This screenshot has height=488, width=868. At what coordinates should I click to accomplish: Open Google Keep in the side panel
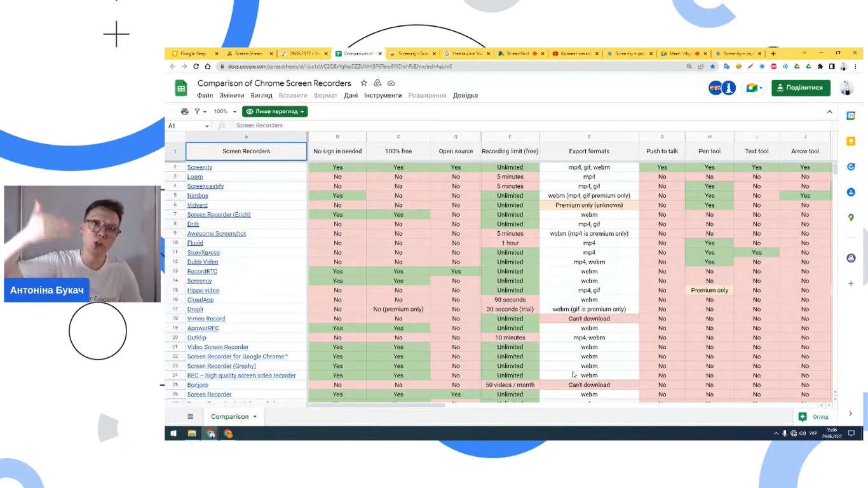[851, 141]
